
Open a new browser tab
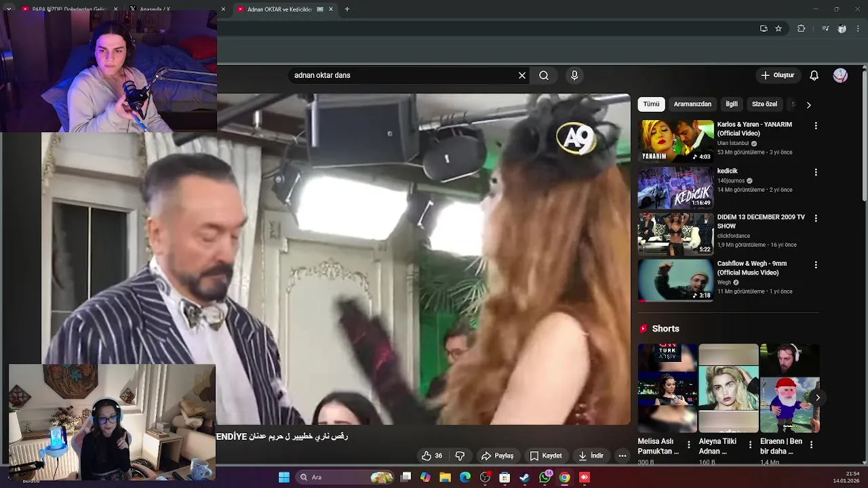click(347, 9)
